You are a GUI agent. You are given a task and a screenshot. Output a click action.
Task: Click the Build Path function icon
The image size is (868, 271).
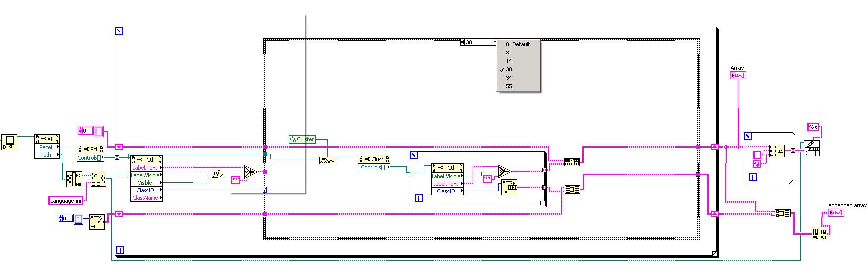[x=98, y=179]
